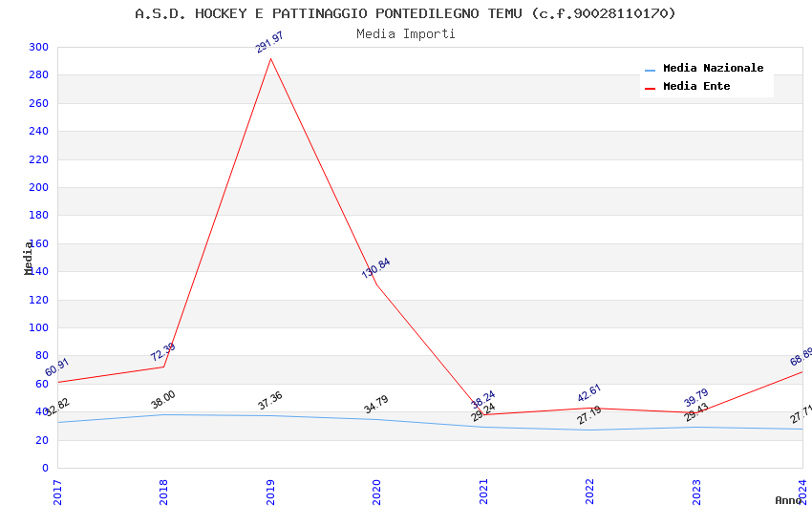The width and height of the screenshot is (812, 525).
Task: Click the blue Media Nazionale legend color marker
Action: [650, 71]
